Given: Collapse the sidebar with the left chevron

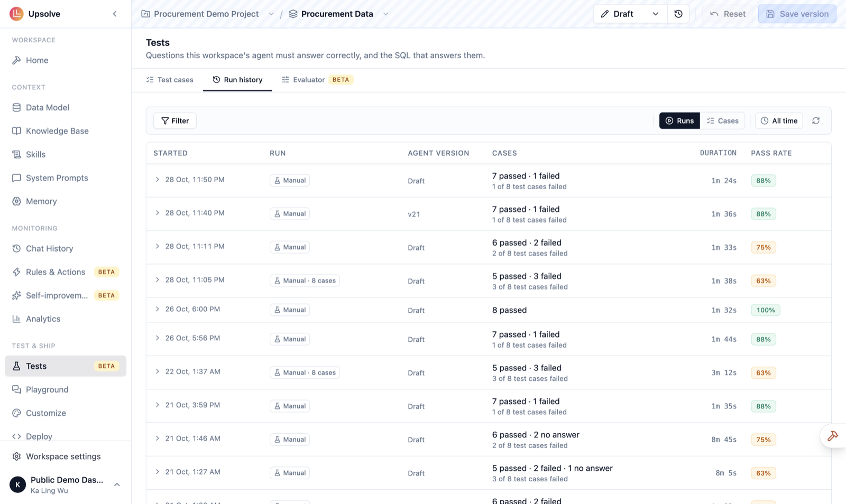Looking at the screenshot, I should (x=115, y=14).
